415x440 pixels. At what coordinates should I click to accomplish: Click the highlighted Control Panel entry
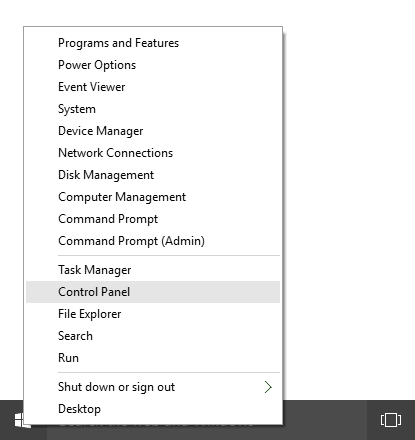point(153,292)
